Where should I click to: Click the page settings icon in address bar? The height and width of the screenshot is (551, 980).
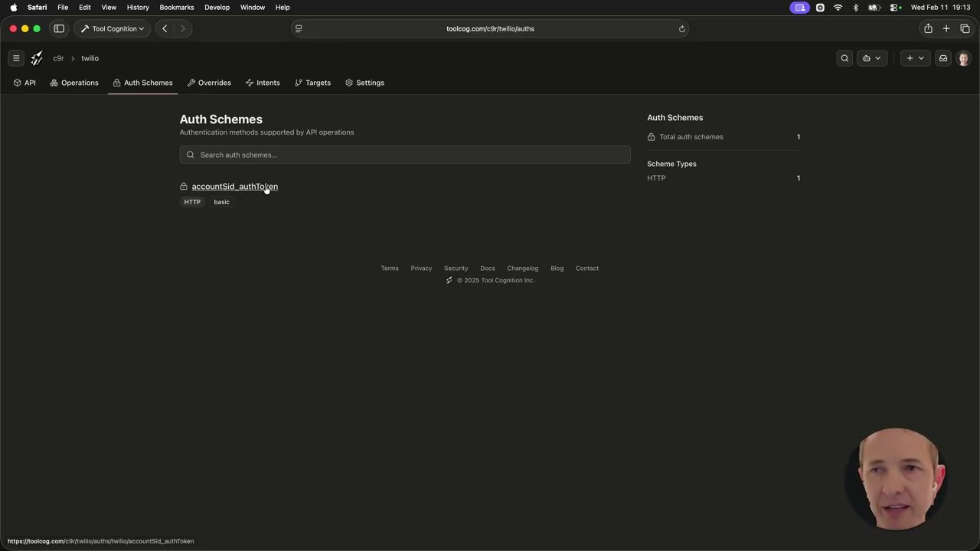tap(299, 29)
